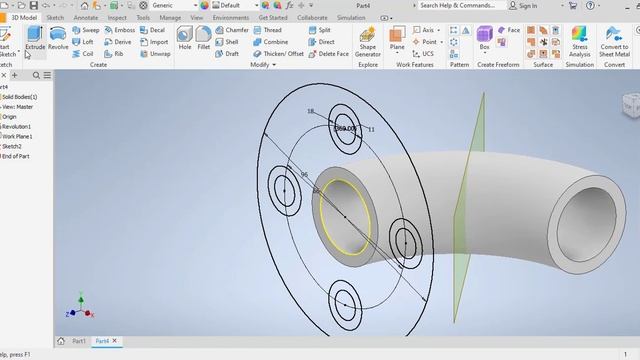Viewport: 640px width, 360px height.
Task: Select the Origin folder in browser
Action: pyautogui.click(x=9, y=117)
